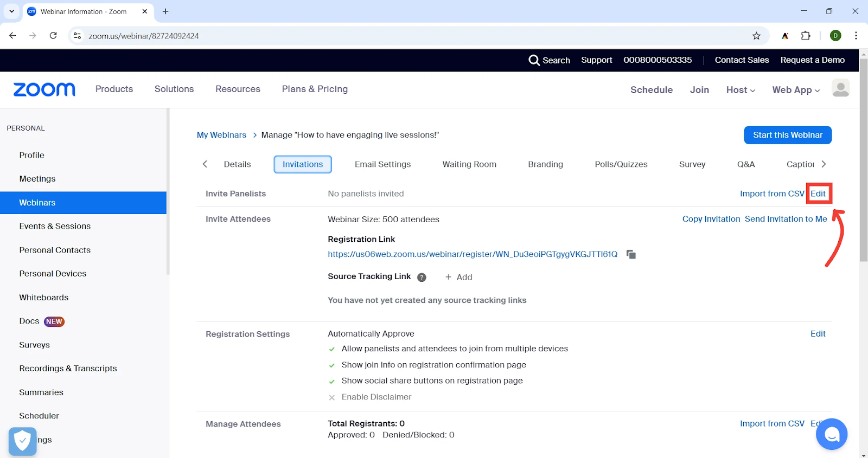Click the user profile avatar icon
This screenshot has width=868, height=458.
pos(840,88)
